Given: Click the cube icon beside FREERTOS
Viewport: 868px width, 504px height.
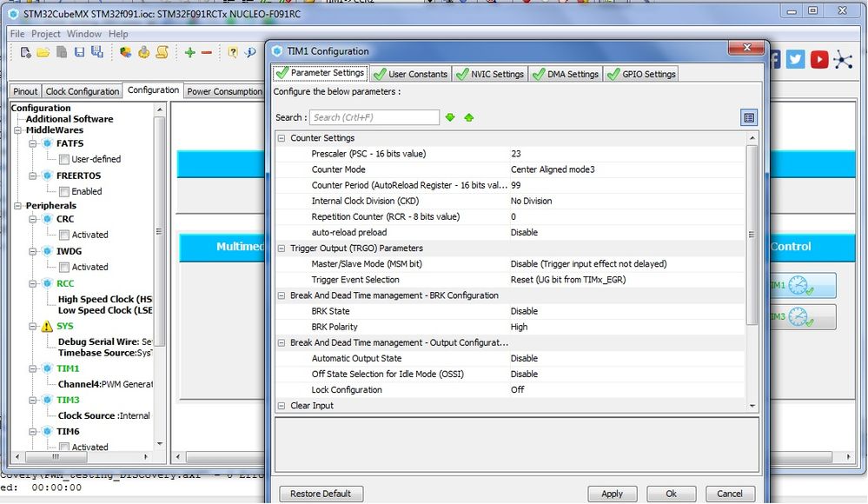Looking at the screenshot, I should (x=48, y=176).
